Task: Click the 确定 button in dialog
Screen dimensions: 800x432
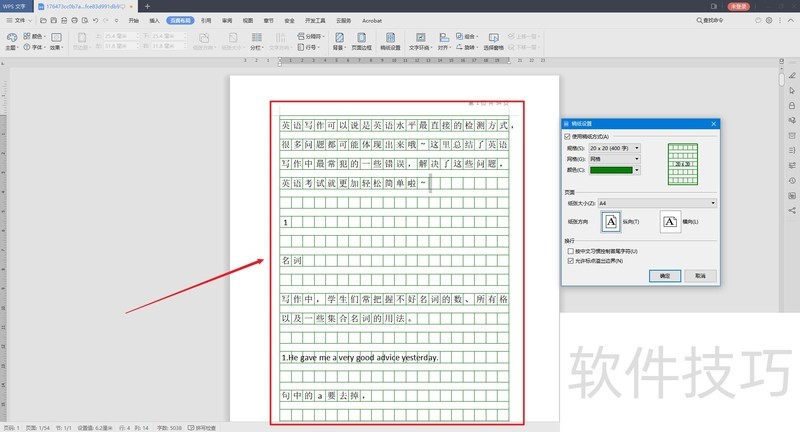Action: [665, 275]
